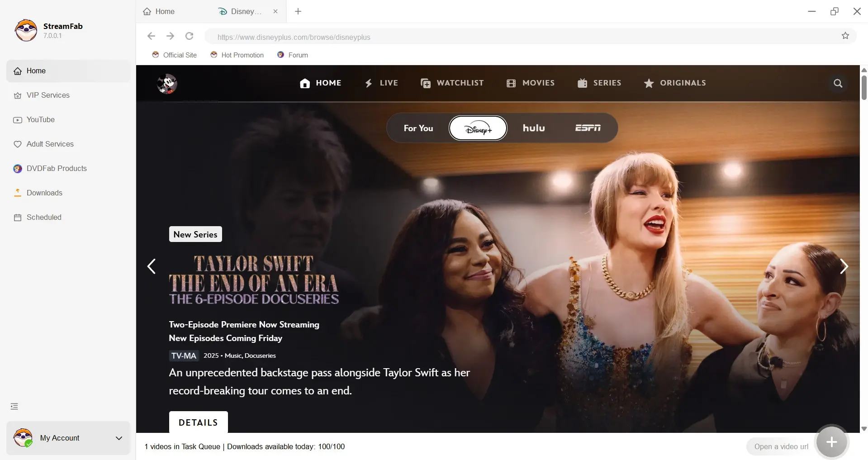Click the TV-MA rating label
This screenshot has width=868, height=460.
click(184, 356)
